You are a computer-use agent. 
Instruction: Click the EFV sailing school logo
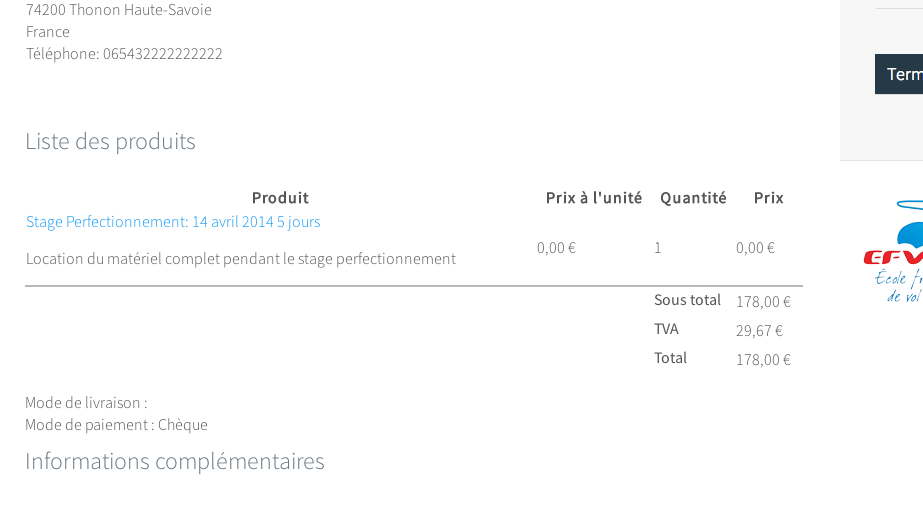(x=893, y=250)
